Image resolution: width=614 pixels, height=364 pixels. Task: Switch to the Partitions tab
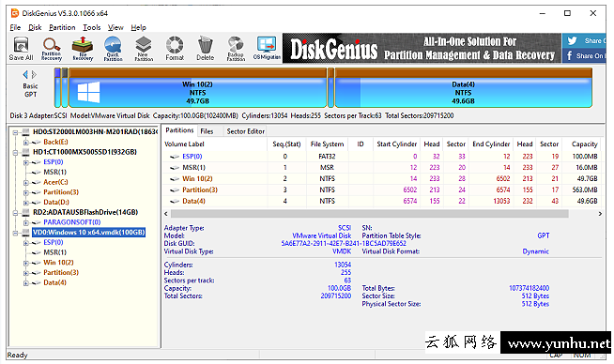pyautogui.click(x=179, y=130)
